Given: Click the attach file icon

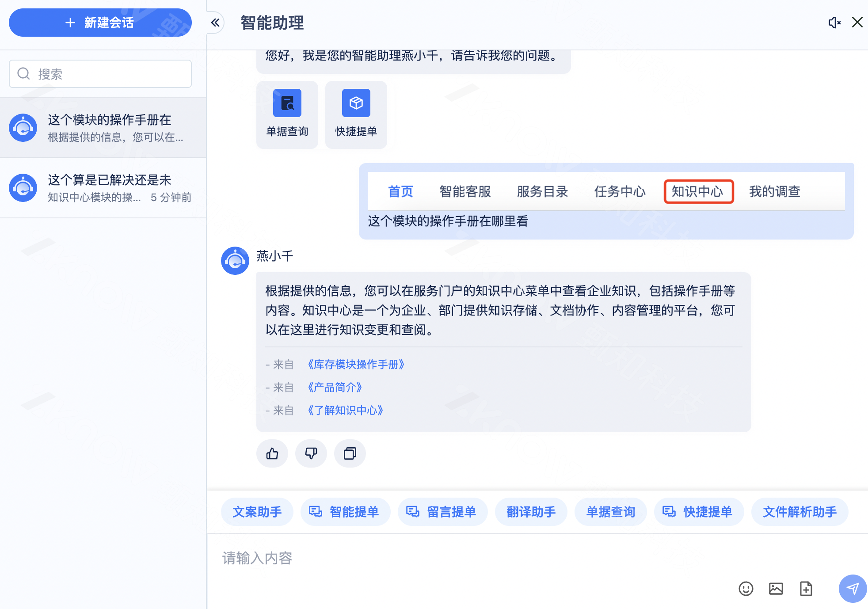Looking at the screenshot, I should pos(806,589).
